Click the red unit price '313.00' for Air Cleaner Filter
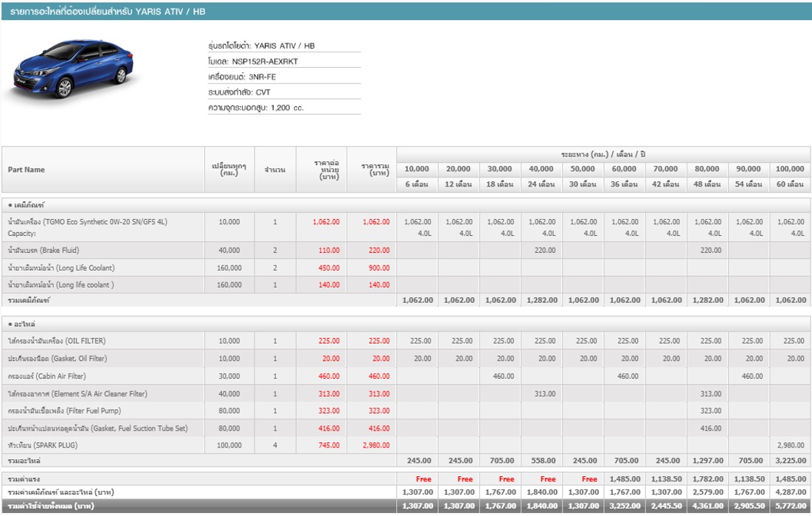This screenshot has width=812, height=516. pos(329,394)
